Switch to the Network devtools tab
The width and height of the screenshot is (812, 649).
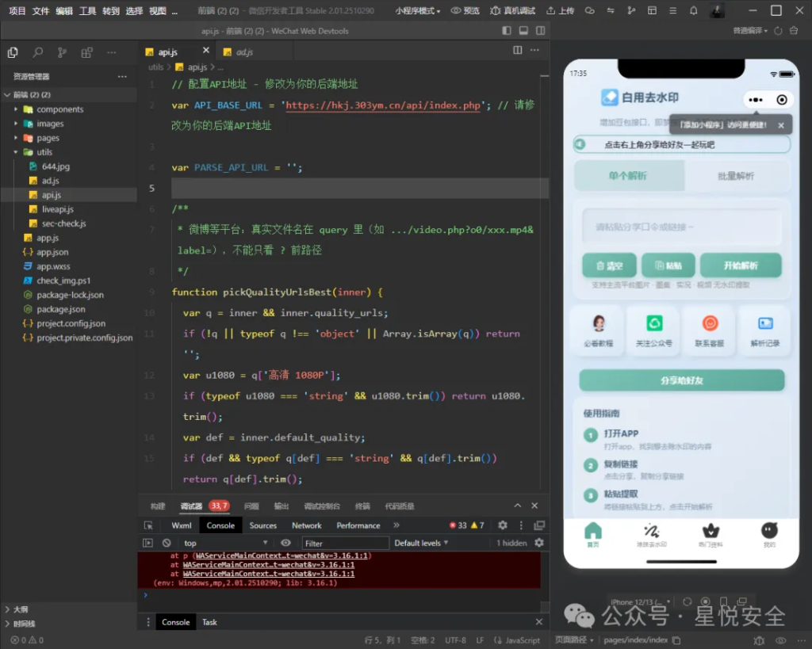[307, 525]
